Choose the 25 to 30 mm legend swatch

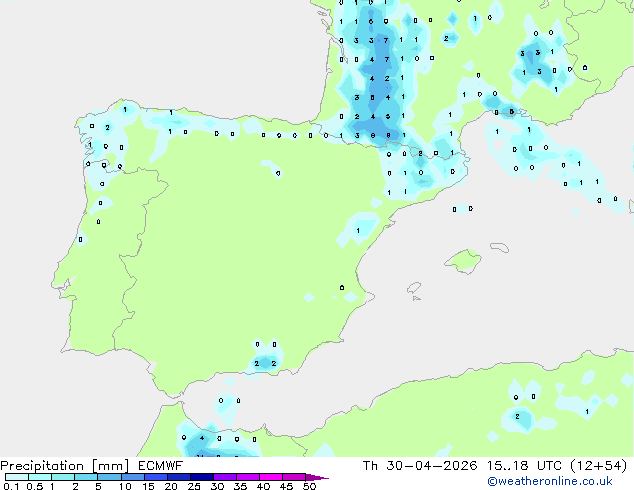(x=201, y=477)
